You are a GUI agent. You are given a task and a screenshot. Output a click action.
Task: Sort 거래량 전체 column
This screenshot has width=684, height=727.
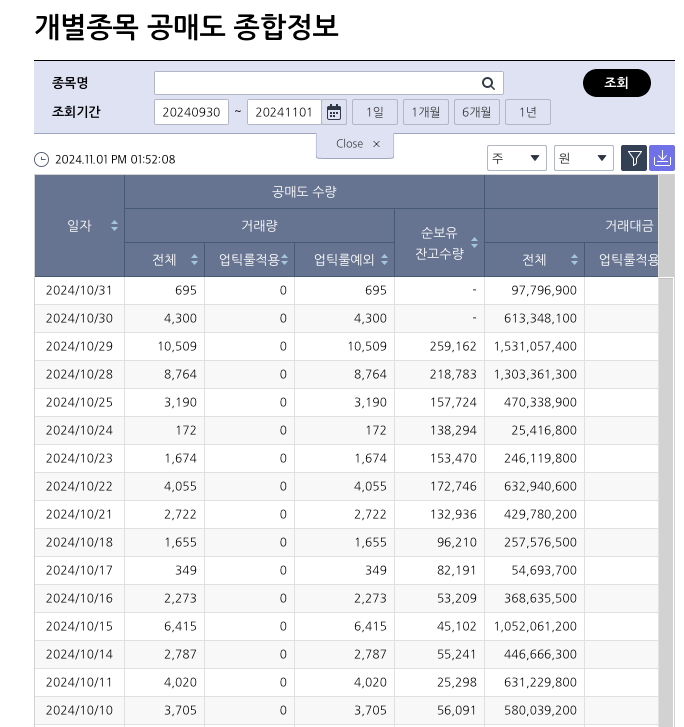(194, 260)
